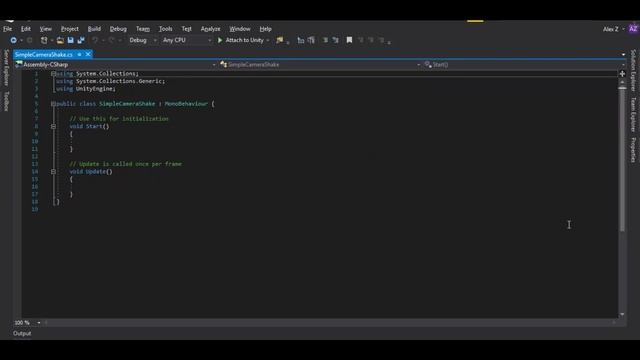Click the green Start play arrow icon
This screenshot has height=360, width=640.
click(x=220, y=40)
